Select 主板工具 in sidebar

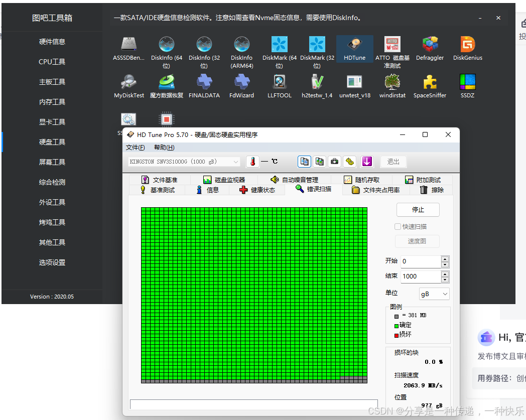[x=52, y=82]
